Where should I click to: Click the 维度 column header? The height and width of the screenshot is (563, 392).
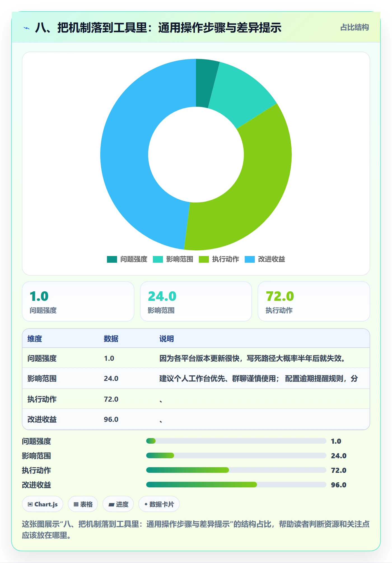[35, 339]
